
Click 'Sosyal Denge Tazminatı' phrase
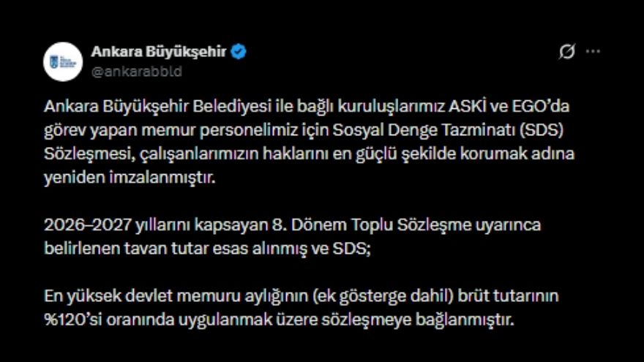coord(424,130)
